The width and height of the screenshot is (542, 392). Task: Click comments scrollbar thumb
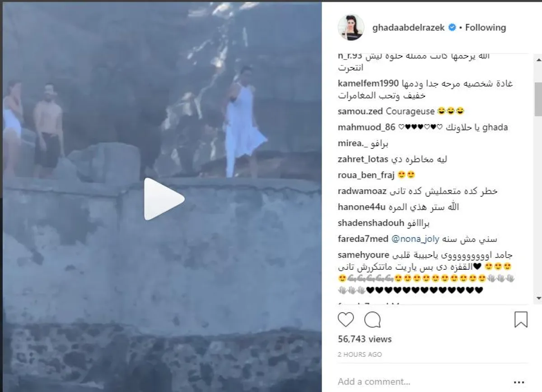[538, 99]
